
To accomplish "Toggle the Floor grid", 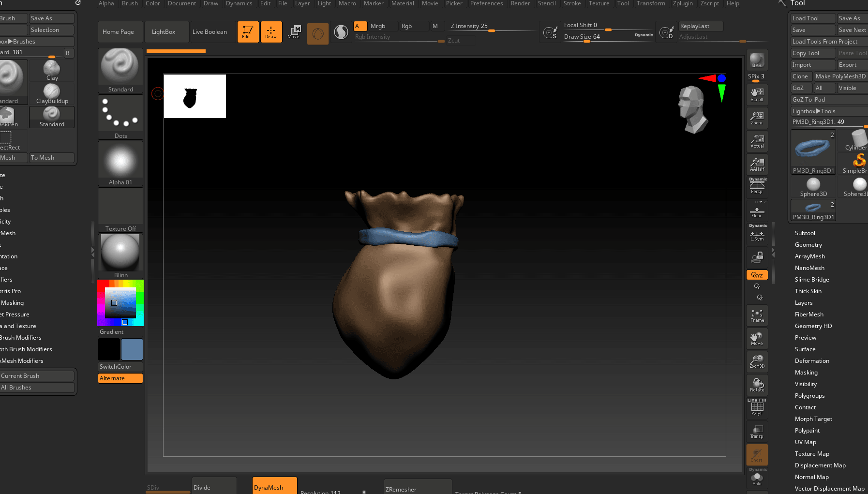I will pyautogui.click(x=757, y=210).
